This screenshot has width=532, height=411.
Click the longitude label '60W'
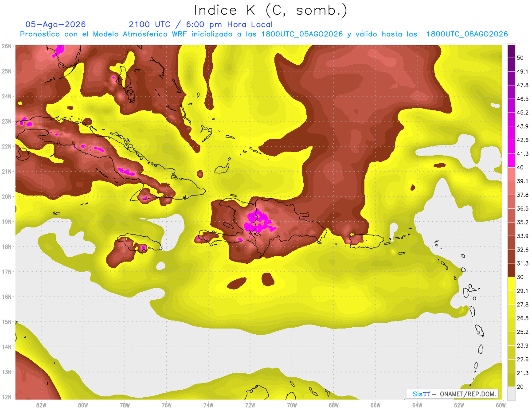(x=501, y=405)
